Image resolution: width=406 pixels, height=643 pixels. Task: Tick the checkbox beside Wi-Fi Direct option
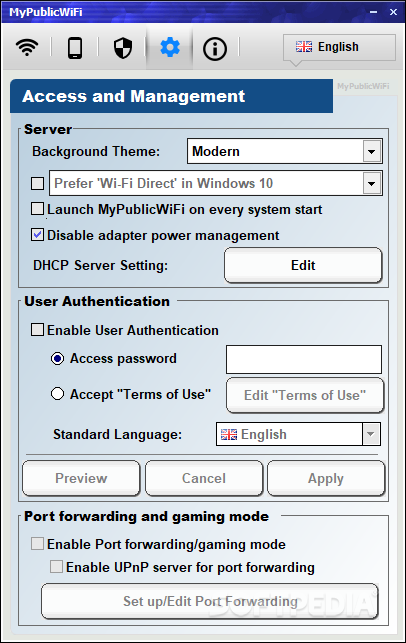(38, 183)
